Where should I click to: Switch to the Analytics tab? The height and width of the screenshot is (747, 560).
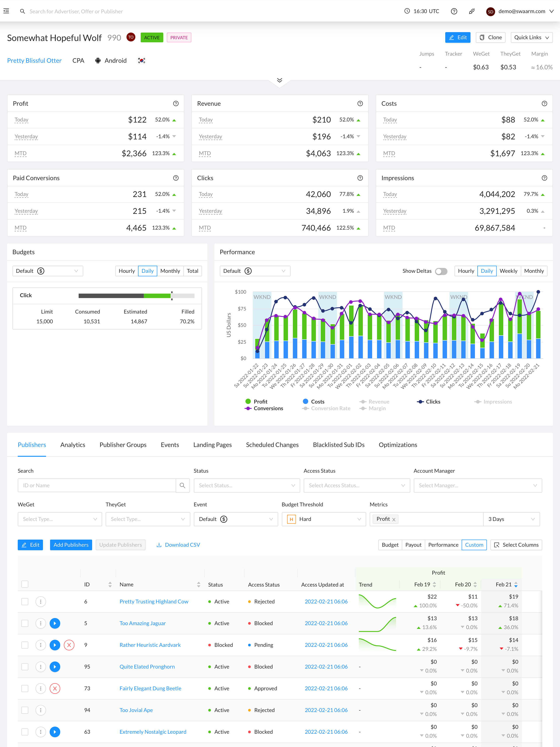point(73,445)
